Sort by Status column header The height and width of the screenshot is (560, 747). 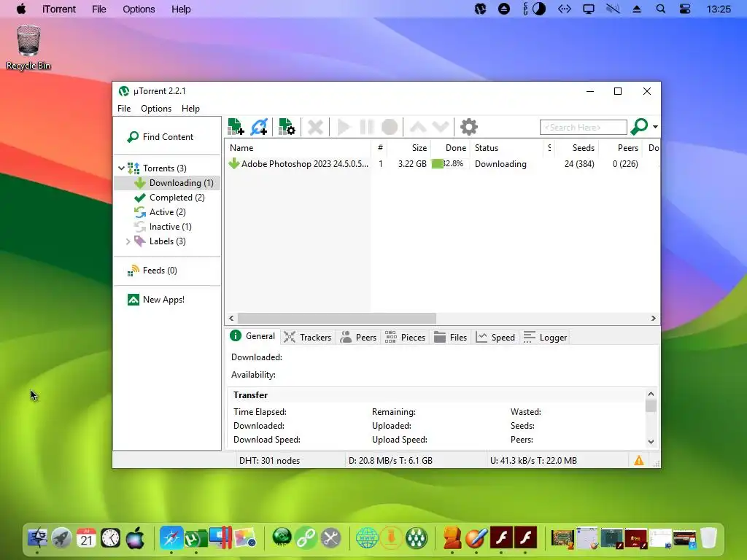pyautogui.click(x=506, y=148)
